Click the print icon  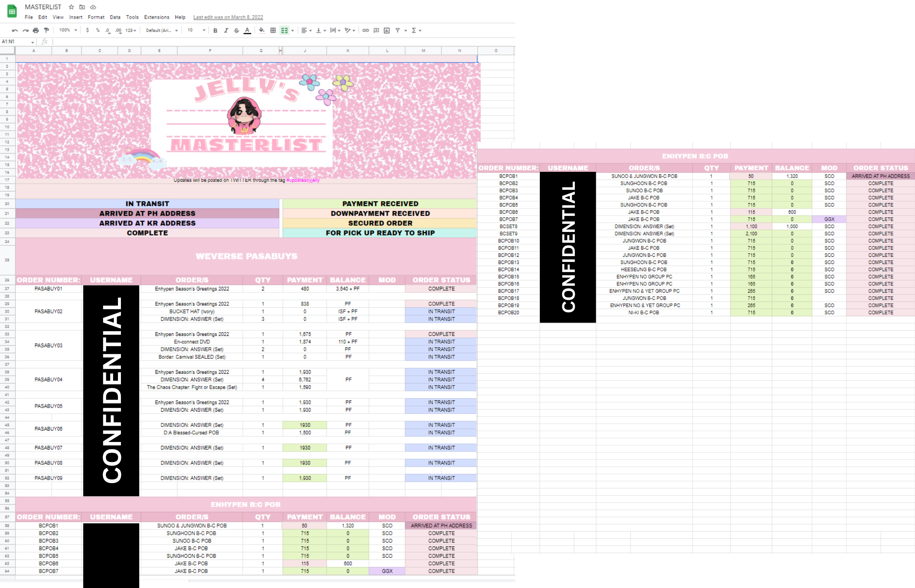[36, 31]
